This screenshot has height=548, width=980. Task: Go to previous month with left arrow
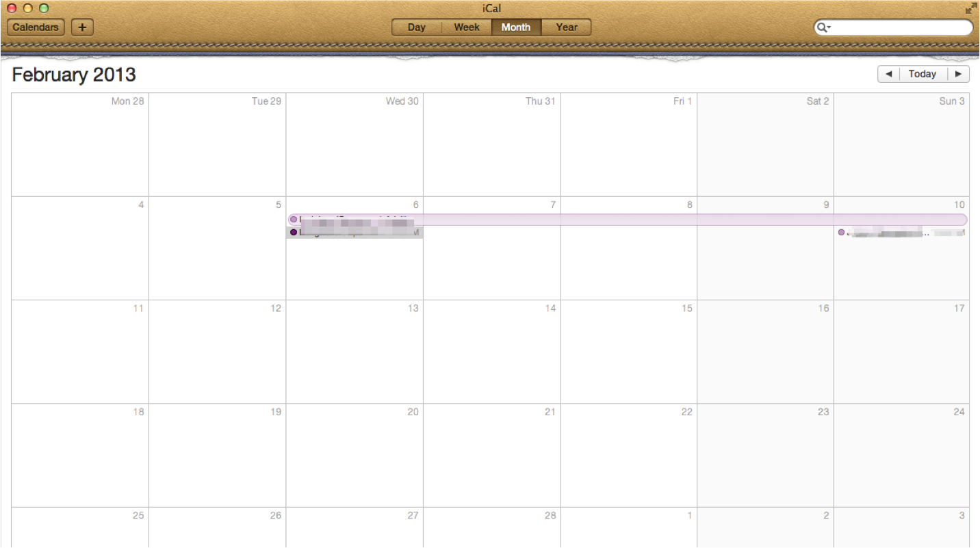tap(888, 74)
